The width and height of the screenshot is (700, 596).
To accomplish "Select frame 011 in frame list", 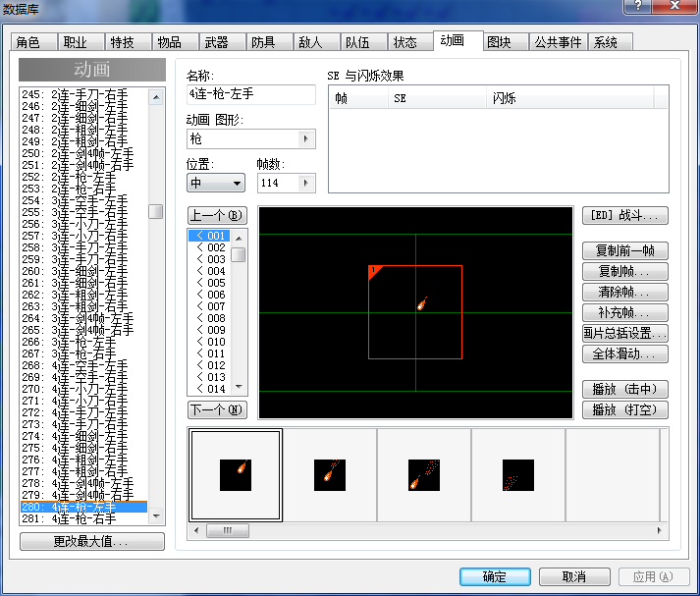I will click(209, 353).
